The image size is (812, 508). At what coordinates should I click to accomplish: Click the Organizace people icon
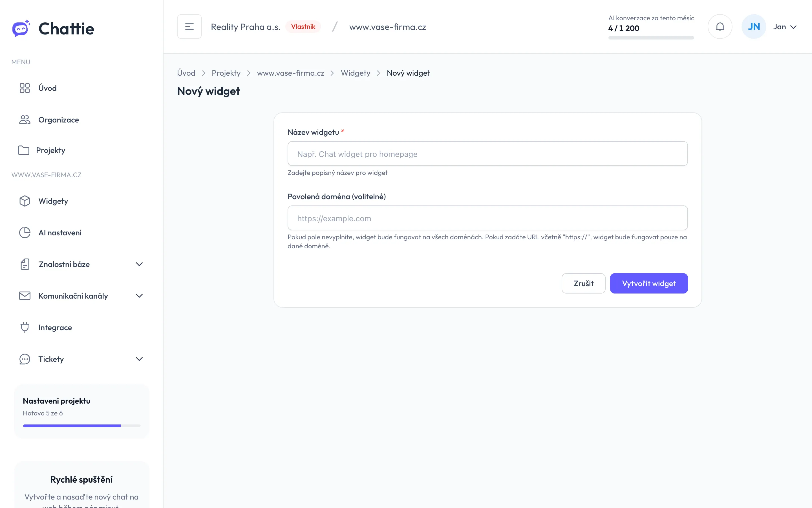pos(25,120)
